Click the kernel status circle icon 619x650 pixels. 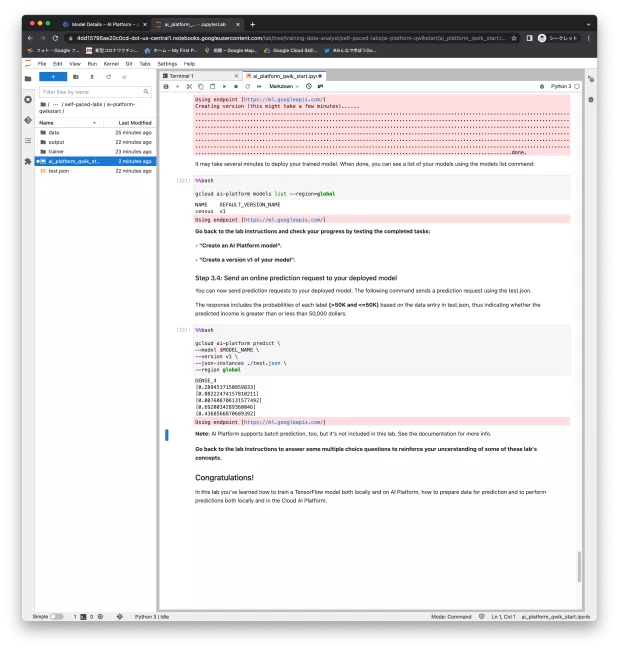(x=577, y=86)
